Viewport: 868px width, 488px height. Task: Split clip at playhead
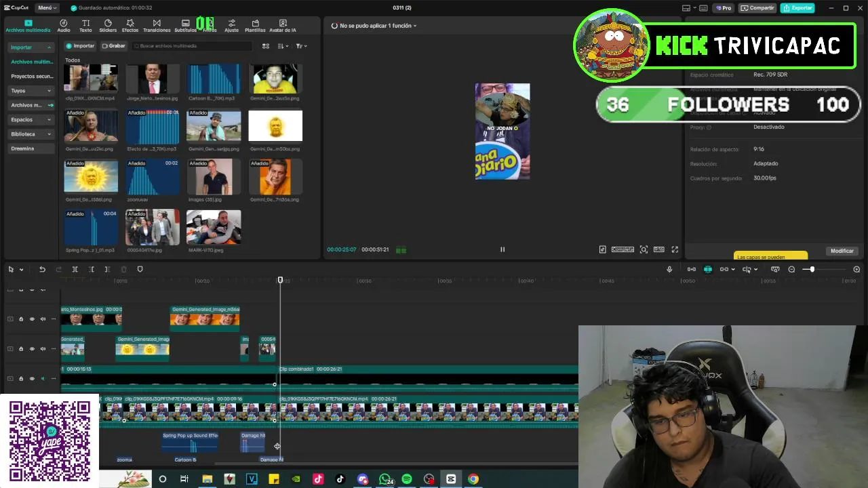point(75,269)
